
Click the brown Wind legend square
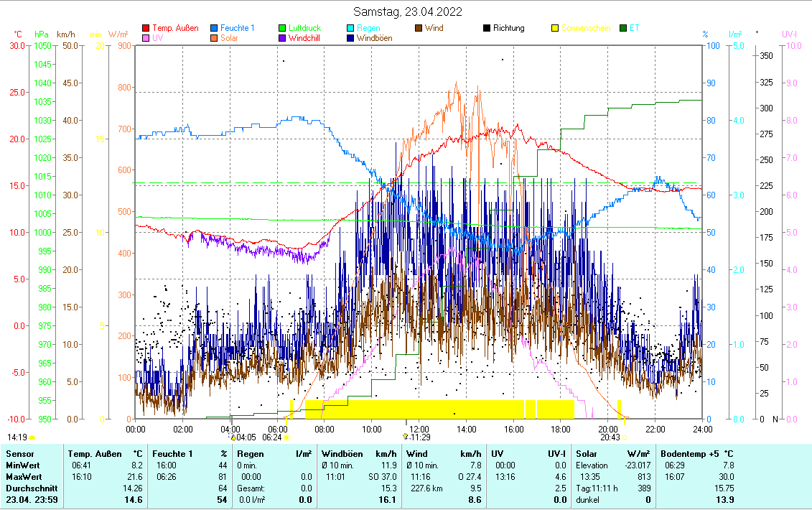coord(419,29)
